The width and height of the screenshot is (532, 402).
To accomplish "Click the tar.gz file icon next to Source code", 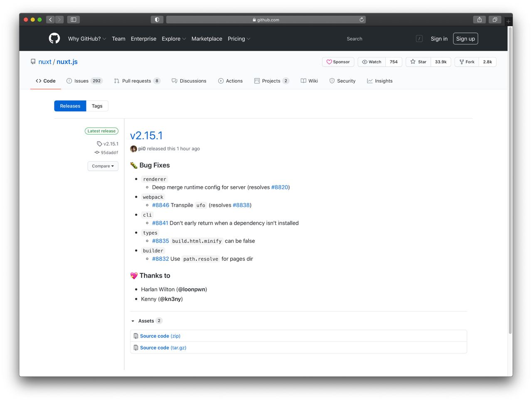I will [136, 348].
